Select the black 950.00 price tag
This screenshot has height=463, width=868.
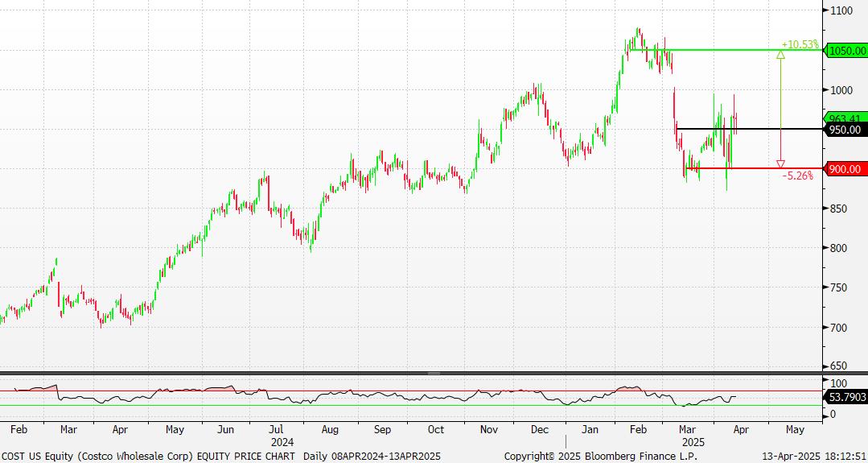(845, 130)
